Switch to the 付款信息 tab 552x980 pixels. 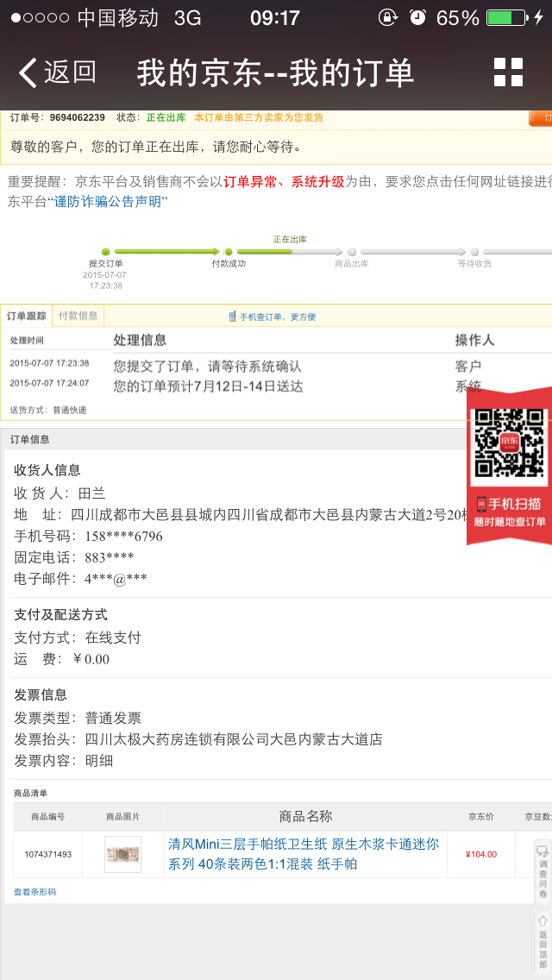tap(78, 316)
